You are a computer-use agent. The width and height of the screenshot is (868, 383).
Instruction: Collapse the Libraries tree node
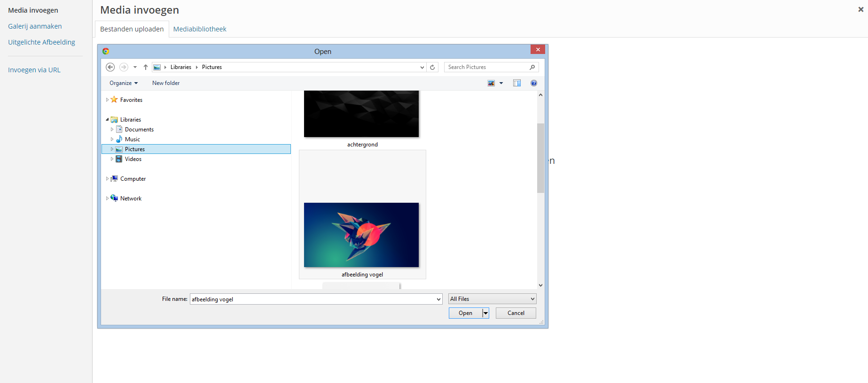107,120
